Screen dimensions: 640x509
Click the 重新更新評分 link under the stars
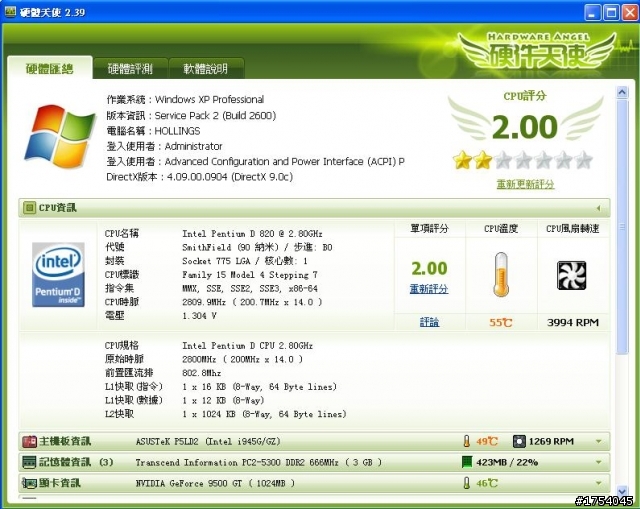click(525, 184)
